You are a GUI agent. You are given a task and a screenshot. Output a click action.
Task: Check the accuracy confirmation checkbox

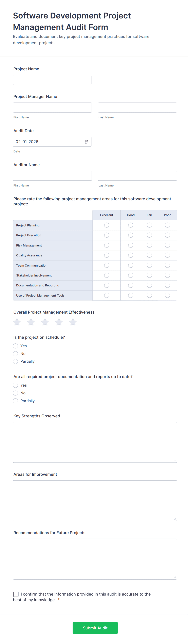coord(16,594)
